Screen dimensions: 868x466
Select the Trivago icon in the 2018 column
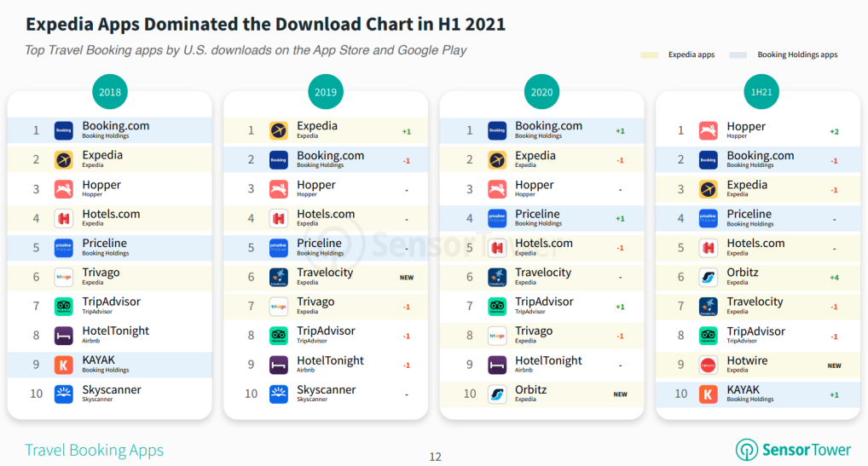64,277
